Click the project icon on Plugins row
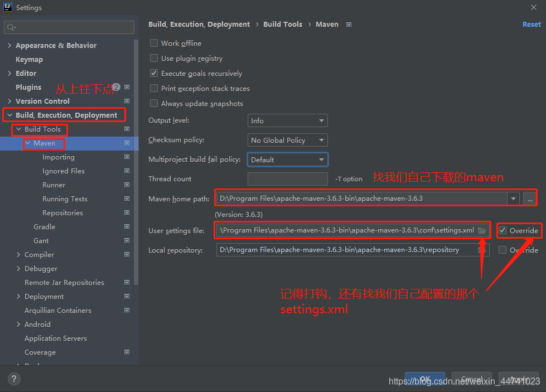Image resolution: width=546 pixels, height=392 pixels. (127, 87)
